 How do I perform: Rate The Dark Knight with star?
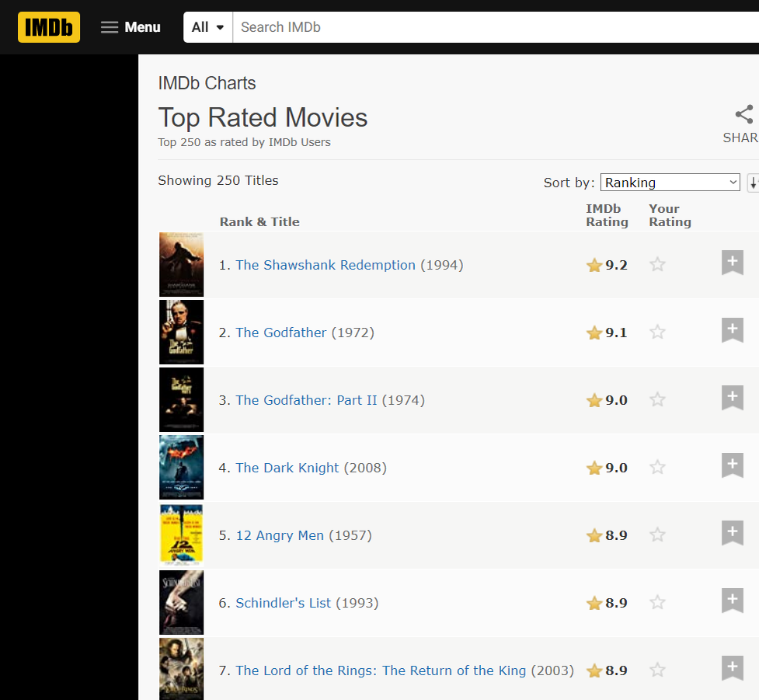coord(657,467)
